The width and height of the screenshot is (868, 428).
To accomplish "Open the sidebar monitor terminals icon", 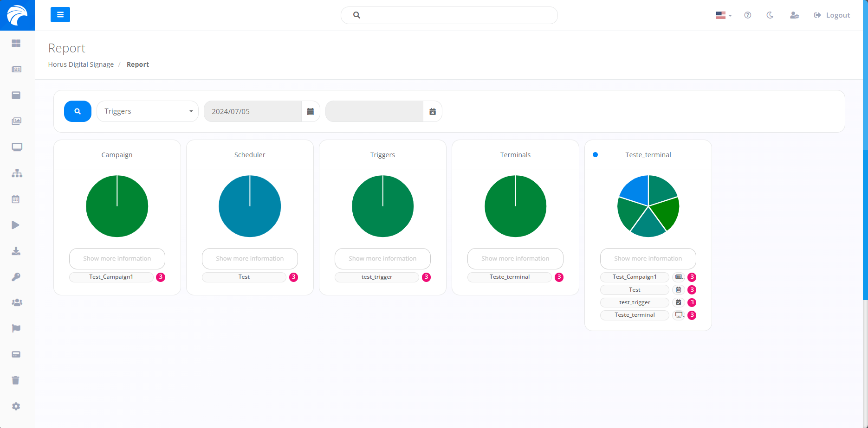I will [x=17, y=147].
